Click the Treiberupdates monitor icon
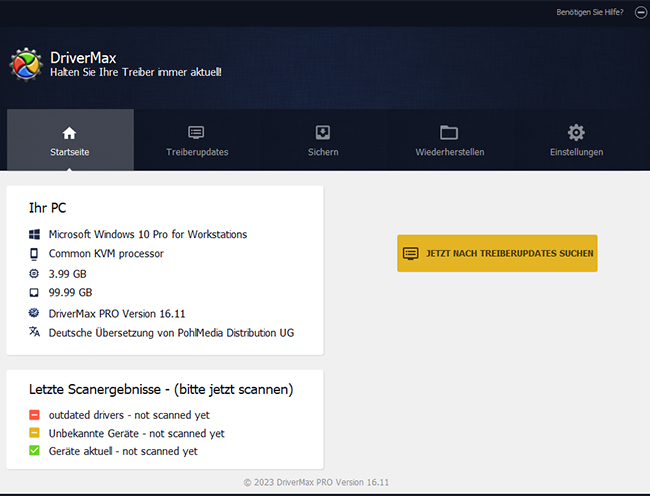 pos(197,133)
